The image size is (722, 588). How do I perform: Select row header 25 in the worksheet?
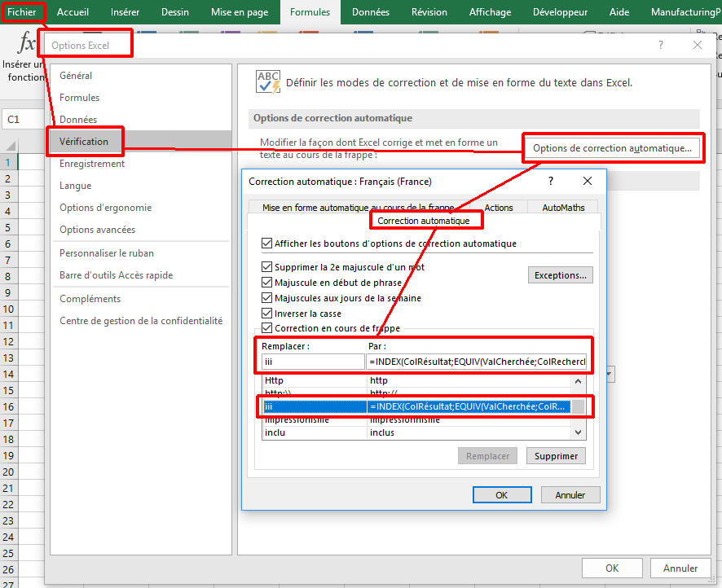point(8,554)
